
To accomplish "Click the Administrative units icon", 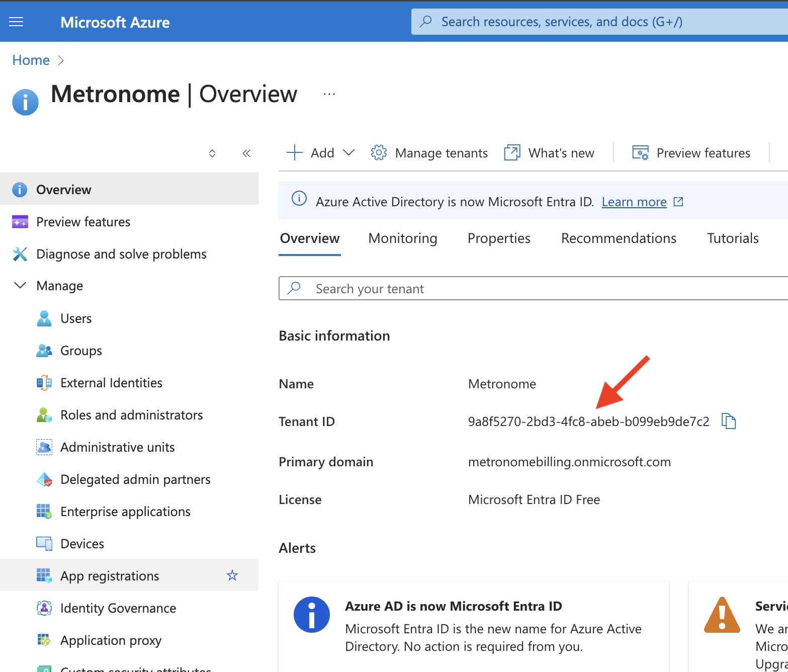I will coord(44,447).
